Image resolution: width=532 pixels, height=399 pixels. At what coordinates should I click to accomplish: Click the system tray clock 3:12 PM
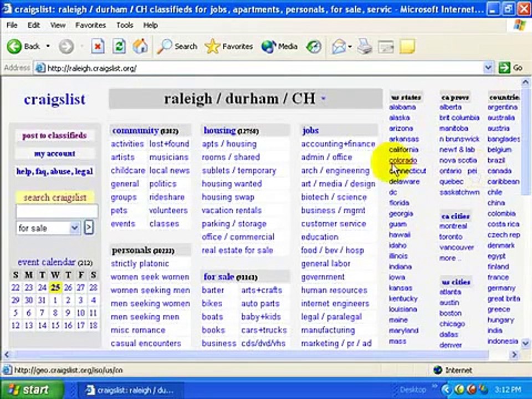508,390
